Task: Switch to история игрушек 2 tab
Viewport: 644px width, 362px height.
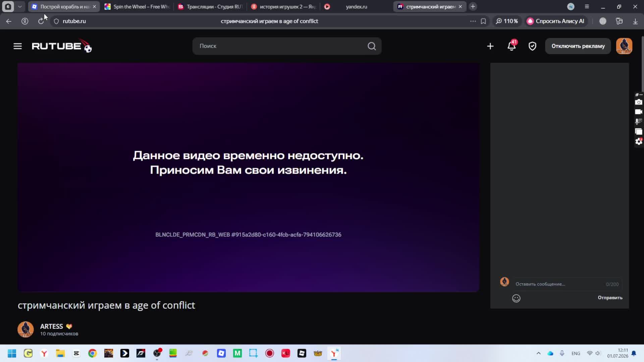Action: click(x=283, y=6)
